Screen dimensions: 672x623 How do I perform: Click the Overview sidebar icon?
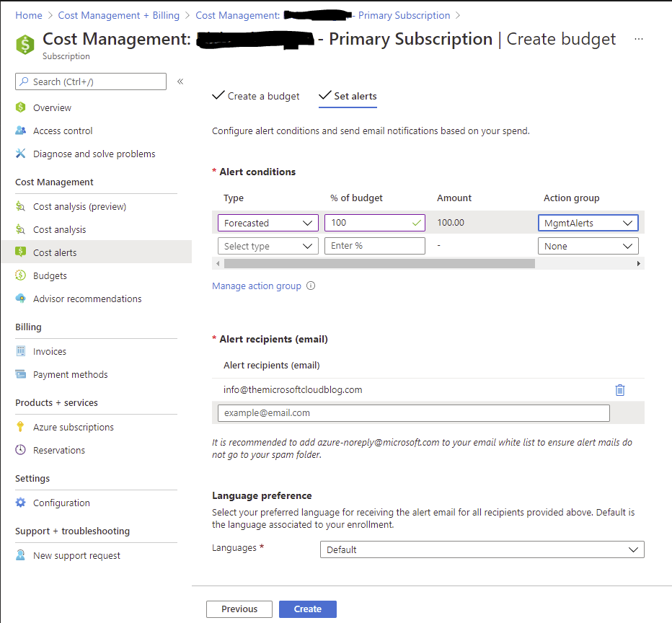[21, 107]
